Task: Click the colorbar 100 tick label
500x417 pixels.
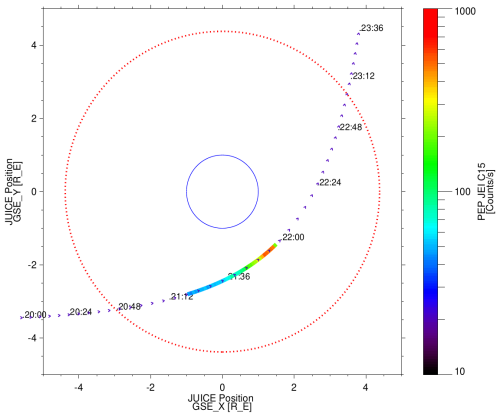Action: click(x=462, y=192)
